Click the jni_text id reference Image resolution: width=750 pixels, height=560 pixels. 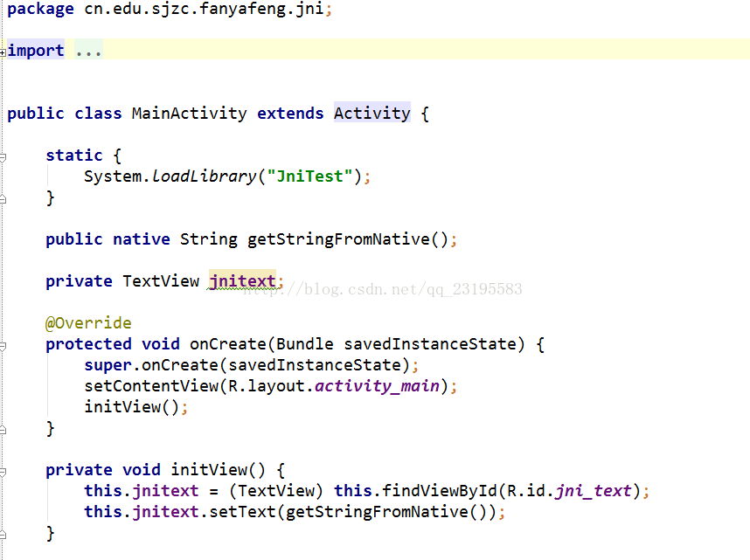[594, 491]
